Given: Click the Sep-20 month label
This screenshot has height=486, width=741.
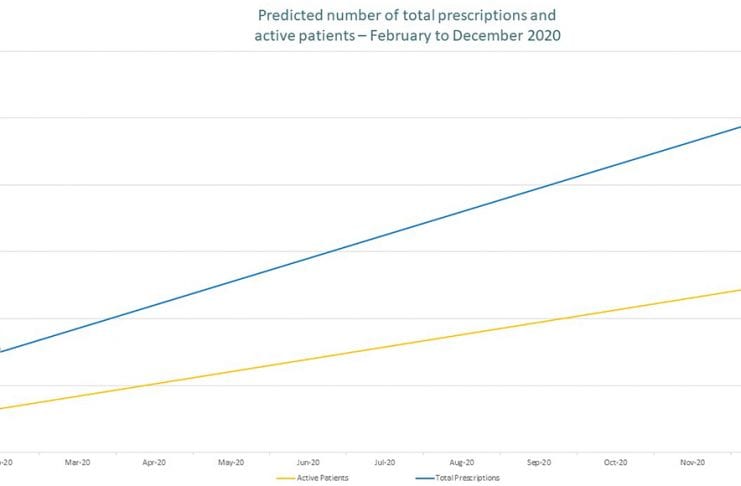Looking at the screenshot, I should (539, 463).
